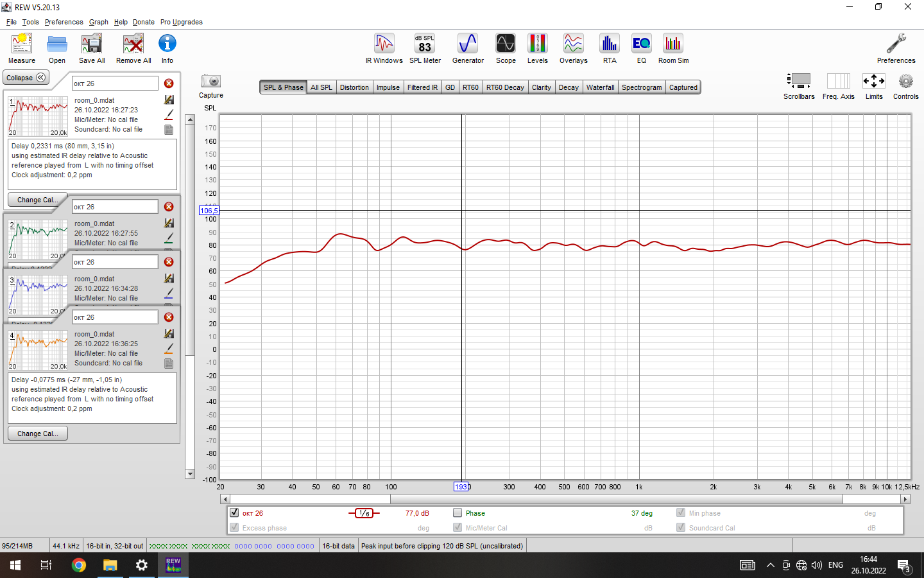This screenshot has width=924, height=578.
Task: Open the Pro Upgrades menu
Action: (182, 22)
